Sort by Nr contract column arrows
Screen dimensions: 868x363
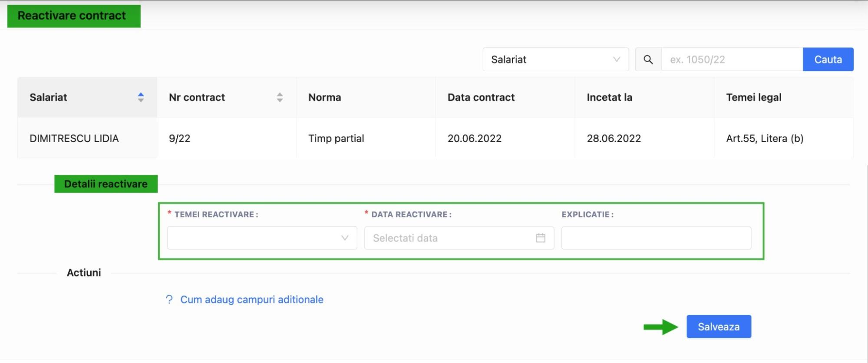click(280, 97)
